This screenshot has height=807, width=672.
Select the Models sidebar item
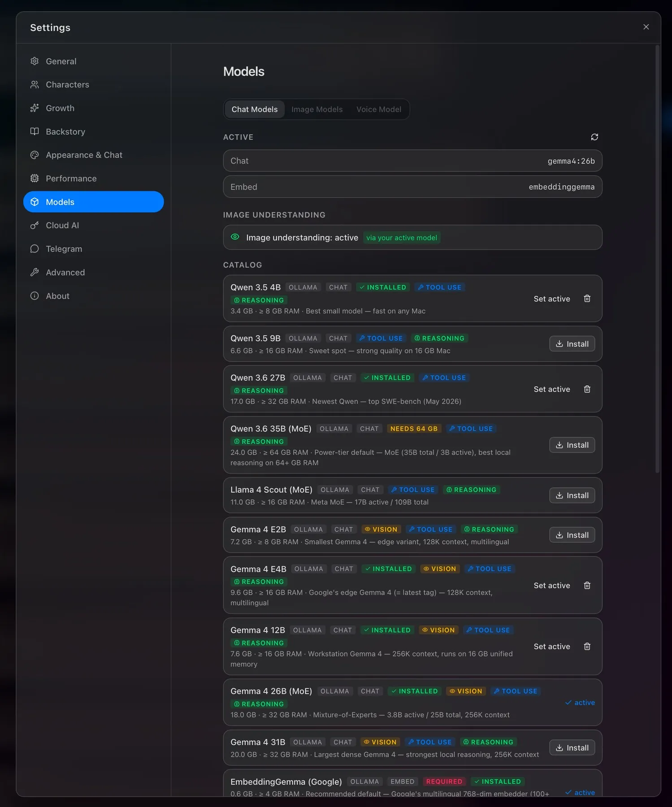click(x=94, y=202)
